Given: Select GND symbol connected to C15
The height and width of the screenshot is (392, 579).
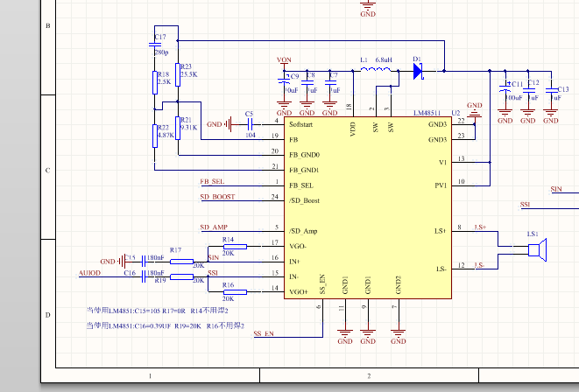Looking at the screenshot, I should 113,262.
